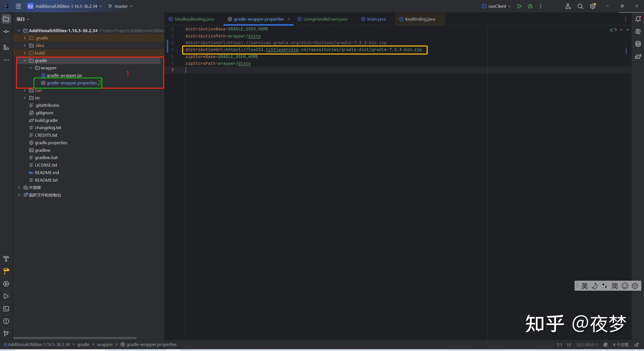
Task: Click gradle breadcrumb in navigation bar
Action: tap(83, 344)
